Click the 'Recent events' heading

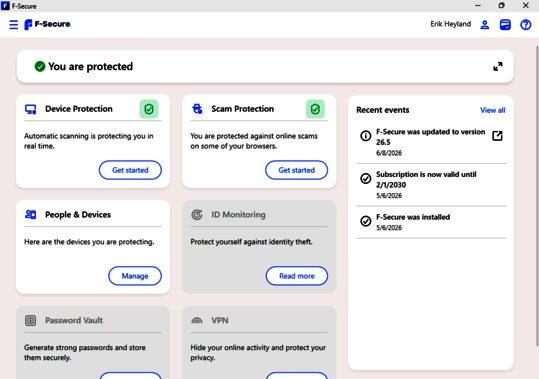[383, 110]
